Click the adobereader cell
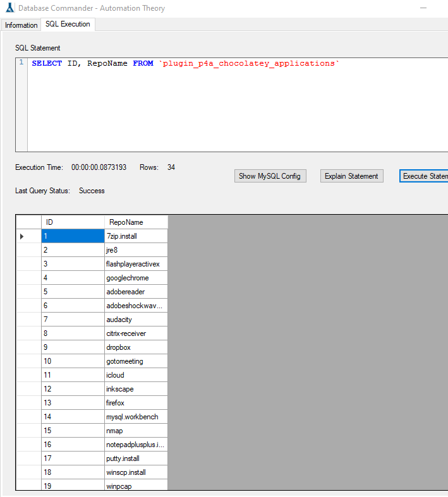The width and height of the screenshot is (448, 497). click(x=136, y=292)
